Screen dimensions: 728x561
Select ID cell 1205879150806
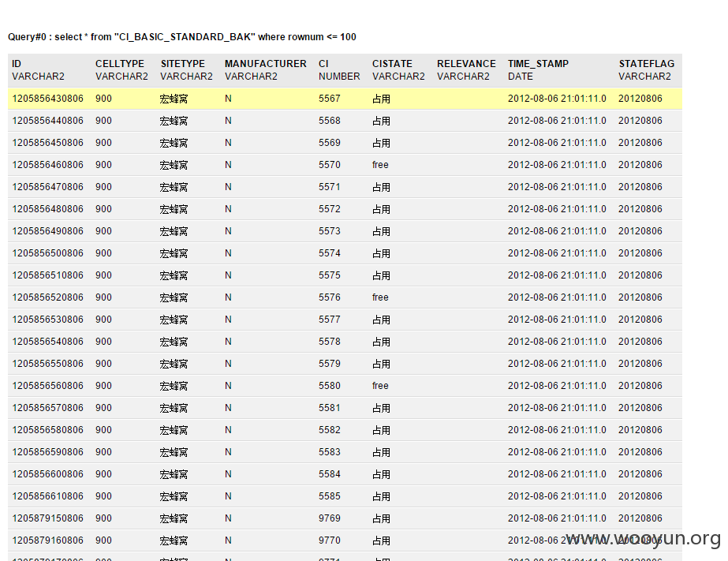click(x=48, y=518)
